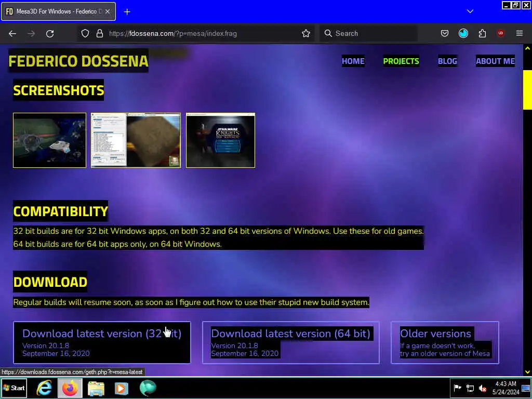Open the Windows Media Player taskbar icon
Screen dimensions: 532x399
[x=122, y=388]
